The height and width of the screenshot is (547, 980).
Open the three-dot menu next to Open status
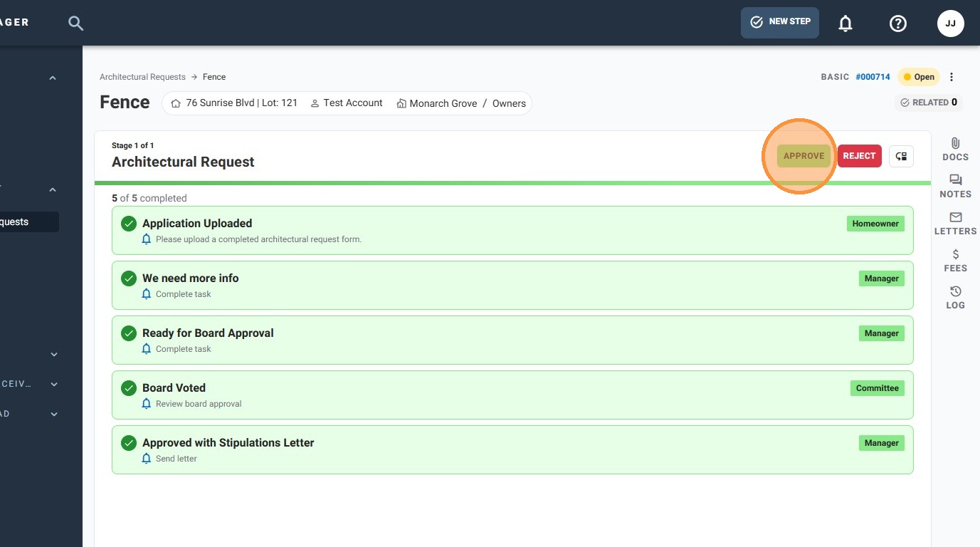[x=952, y=77]
